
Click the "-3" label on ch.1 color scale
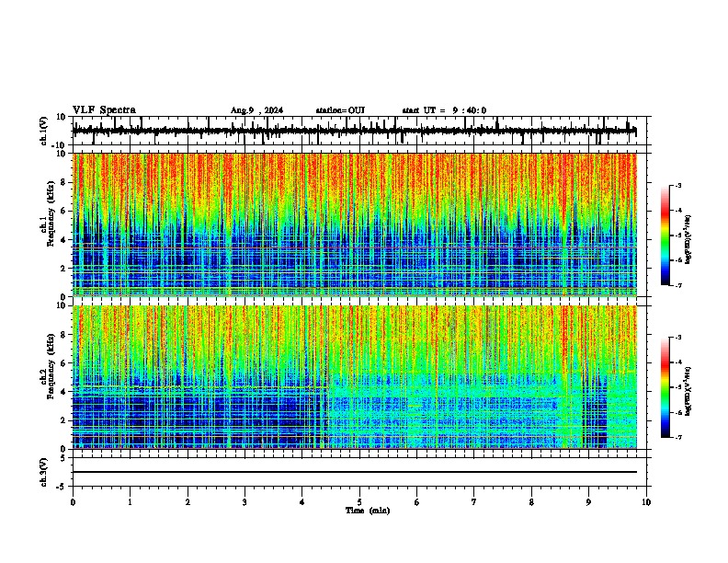pos(677,185)
